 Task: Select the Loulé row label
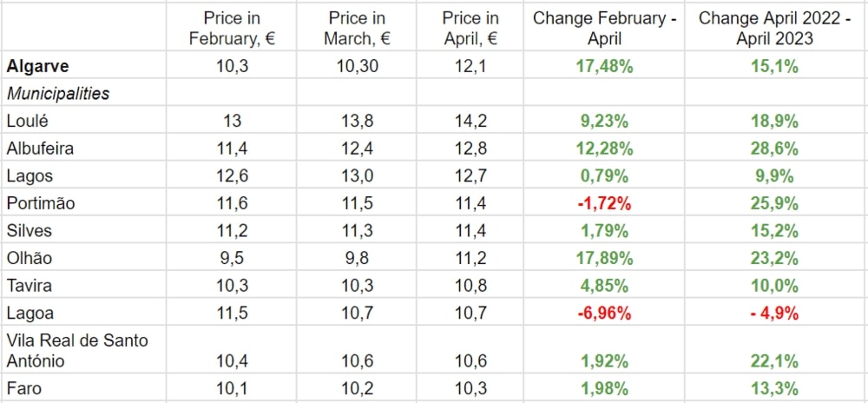click(29, 121)
